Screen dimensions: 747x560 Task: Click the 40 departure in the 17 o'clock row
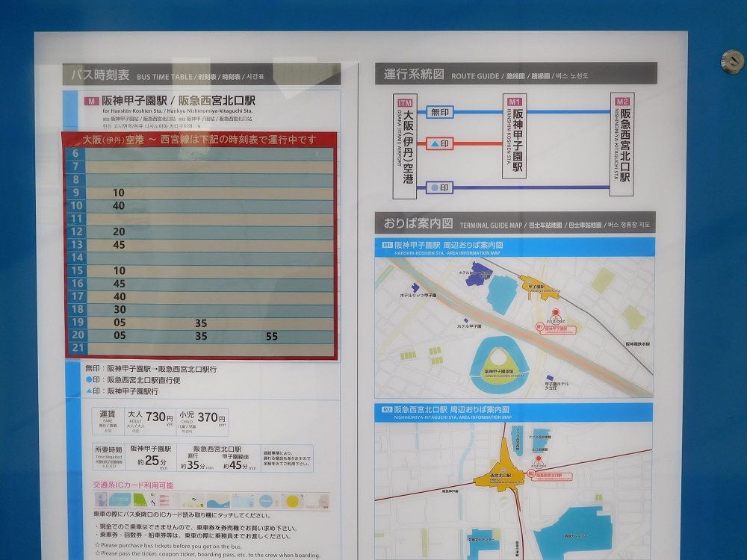tap(119, 296)
